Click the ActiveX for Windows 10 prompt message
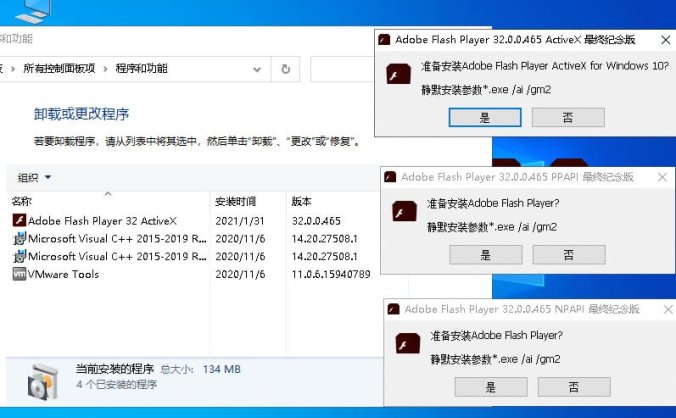Screen dimensions: 676x418 pos(545,66)
